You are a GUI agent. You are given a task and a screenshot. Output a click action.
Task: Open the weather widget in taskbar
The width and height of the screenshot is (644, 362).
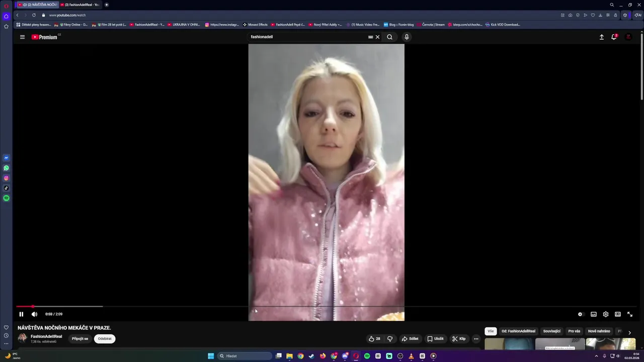click(12, 356)
